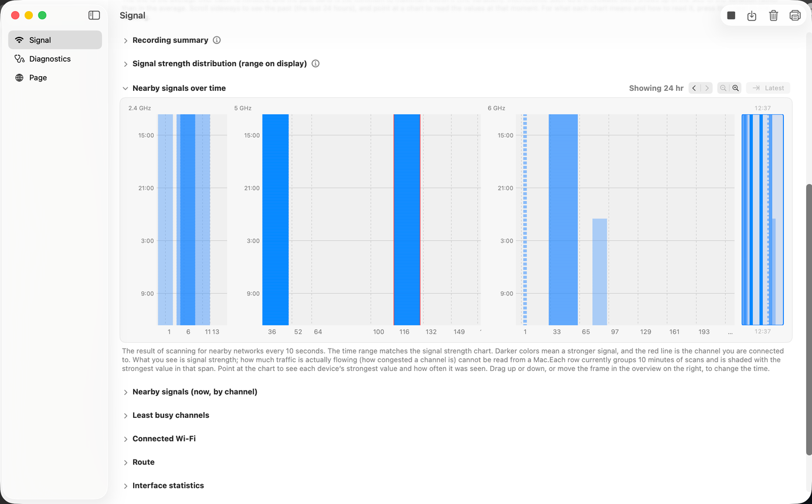The image size is (812, 504).
Task: Click the channel 36 band in the 5 GHz chart
Action: tap(276, 220)
